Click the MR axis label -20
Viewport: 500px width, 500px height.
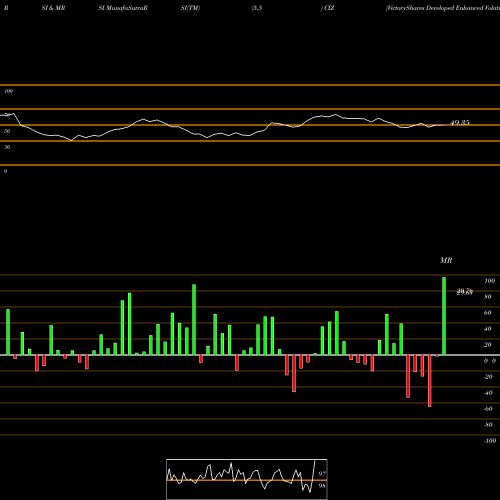tap(488, 377)
